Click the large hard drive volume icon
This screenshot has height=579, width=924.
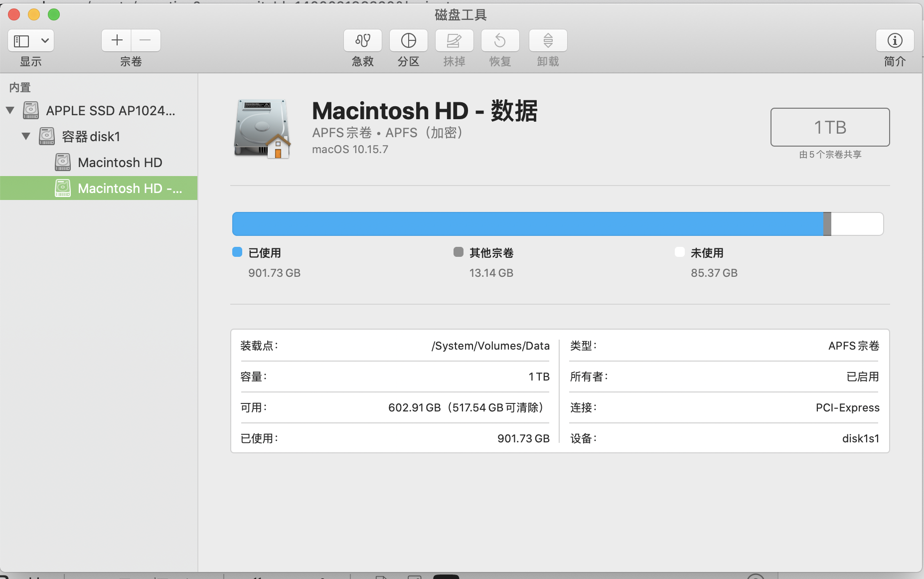click(x=262, y=129)
